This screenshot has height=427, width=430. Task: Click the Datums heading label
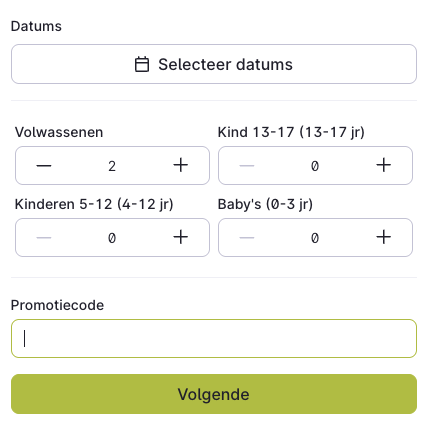click(x=36, y=26)
